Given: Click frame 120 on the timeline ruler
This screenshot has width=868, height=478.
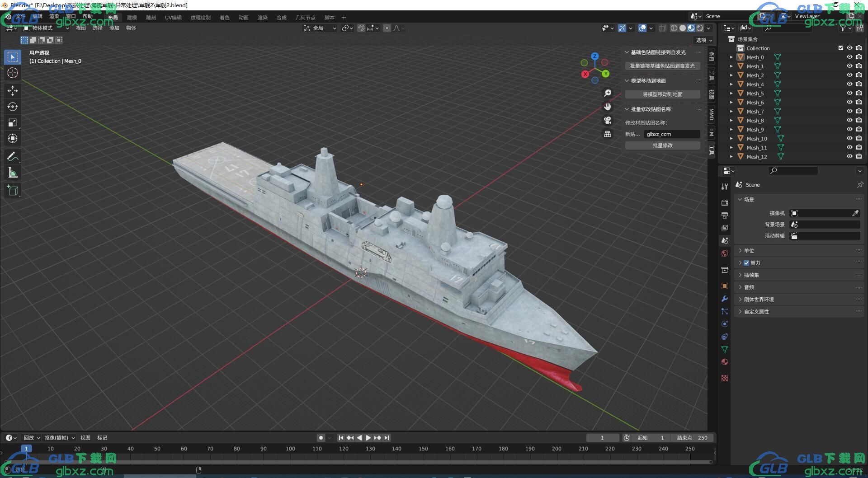Looking at the screenshot, I should [x=344, y=449].
